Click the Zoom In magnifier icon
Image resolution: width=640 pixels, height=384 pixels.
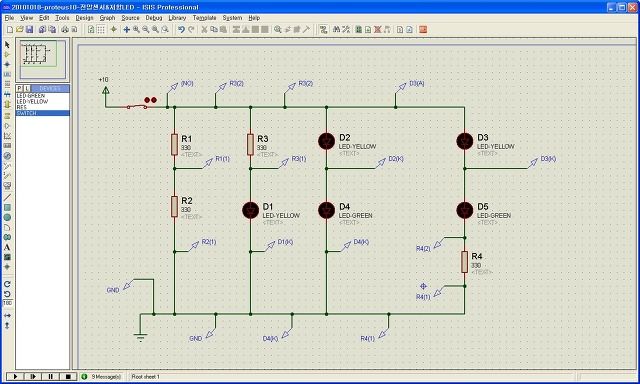click(136, 29)
